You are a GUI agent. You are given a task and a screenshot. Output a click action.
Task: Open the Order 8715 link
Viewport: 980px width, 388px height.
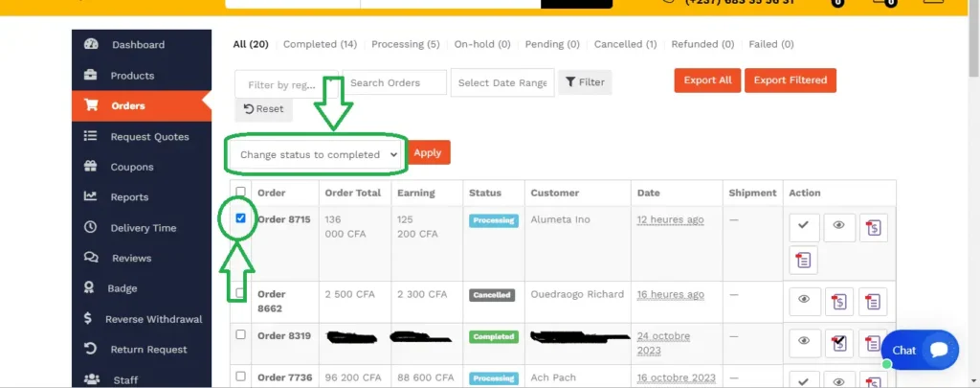[x=284, y=219]
